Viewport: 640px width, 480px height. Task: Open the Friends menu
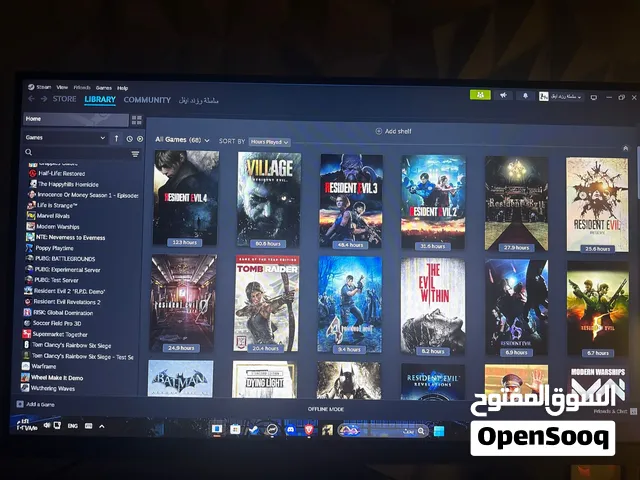(x=82, y=88)
